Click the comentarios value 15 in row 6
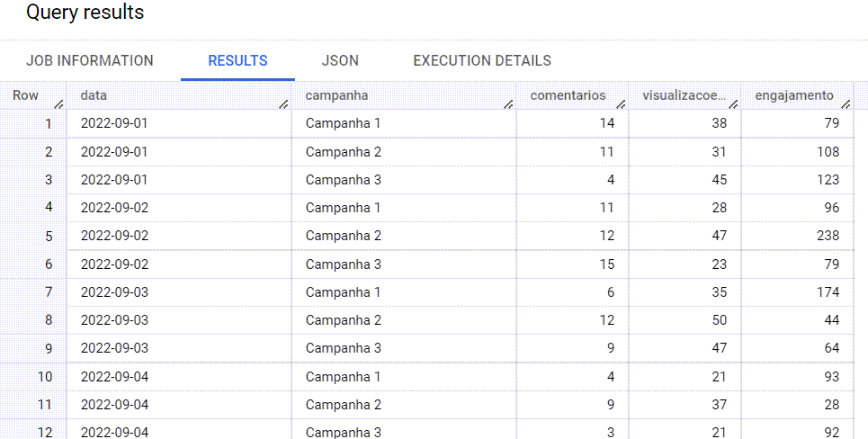Image resolution: width=868 pixels, height=439 pixels. (x=607, y=264)
